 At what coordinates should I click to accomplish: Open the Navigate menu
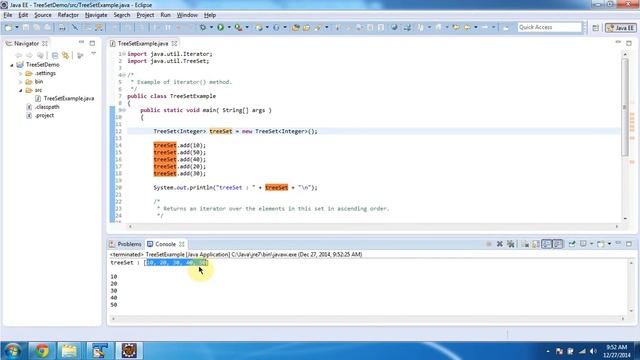(96, 15)
